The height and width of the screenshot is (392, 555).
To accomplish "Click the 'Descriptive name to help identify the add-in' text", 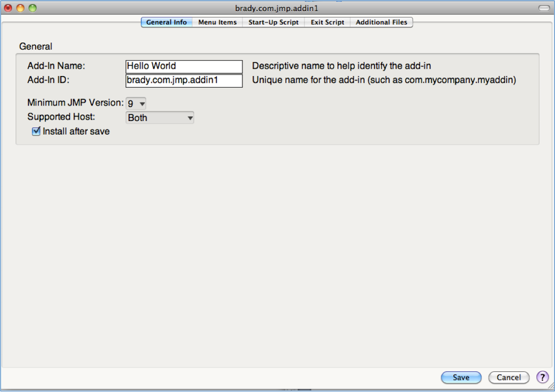I will pyautogui.click(x=341, y=66).
